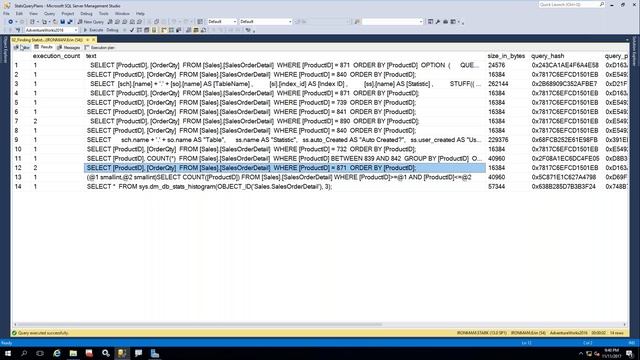Close the 02_Finding Statist document tab
Viewport: 640px width, 360px height.
tap(93, 40)
